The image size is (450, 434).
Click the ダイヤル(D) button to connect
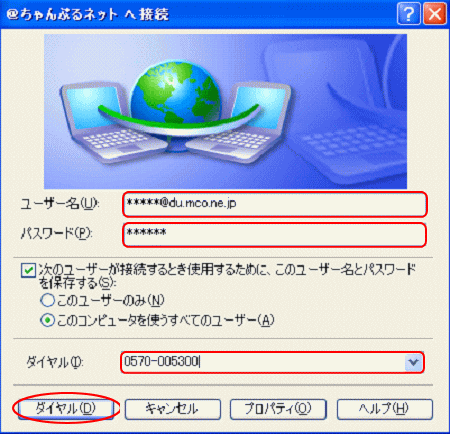[66, 409]
